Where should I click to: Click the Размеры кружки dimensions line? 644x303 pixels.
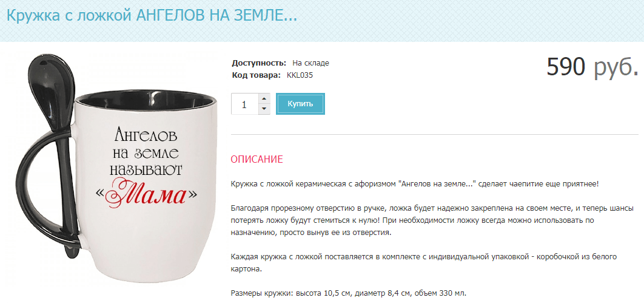(x=349, y=293)
